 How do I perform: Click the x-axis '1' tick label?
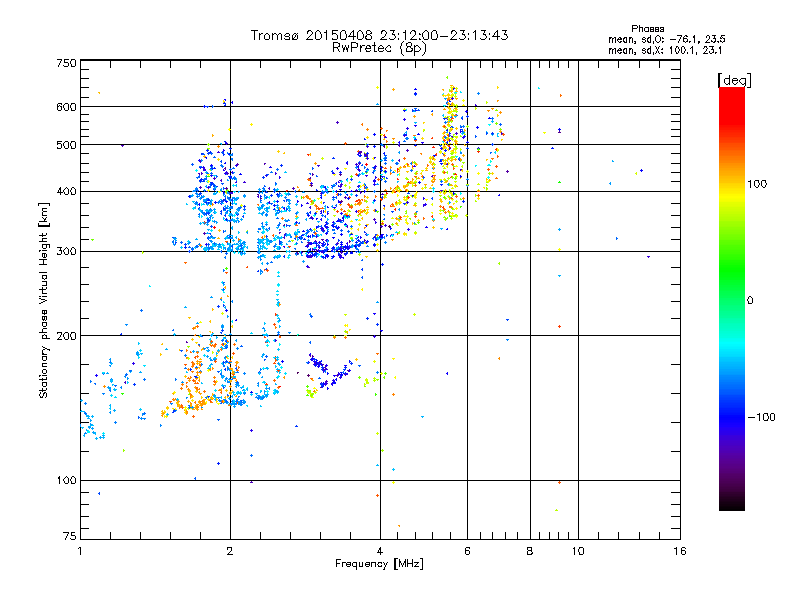[x=80, y=551]
